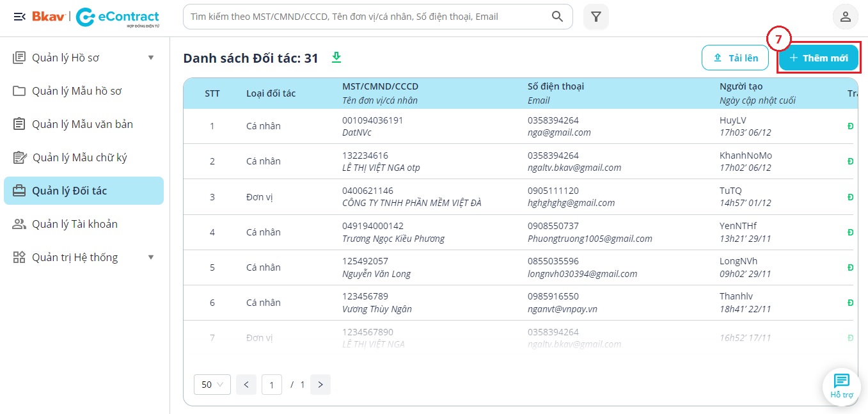Click the Thêm mới button
Image resolution: width=868 pixels, height=414 pixels.
point(818,58)
